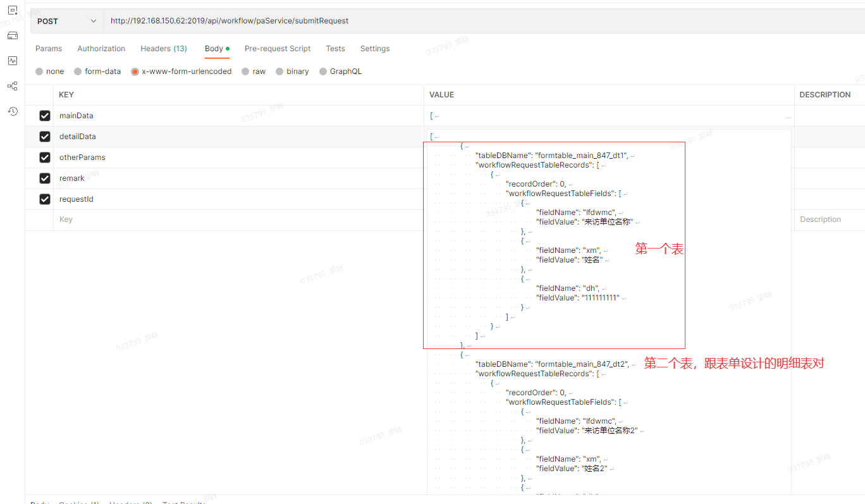Image resolution: width=865 pixels, height=504 pixels.
Task: Go to the Pre-request Script tab
Action: click(278, 49)
